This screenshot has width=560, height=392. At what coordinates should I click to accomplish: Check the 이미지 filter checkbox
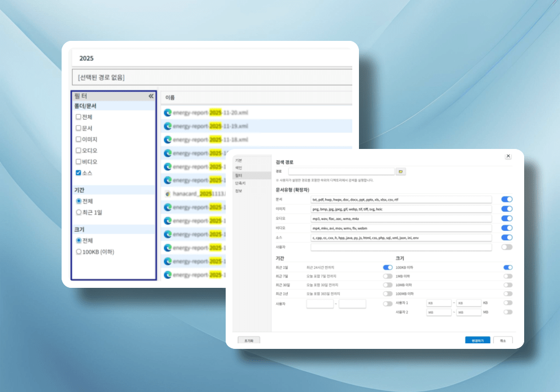pyautogui.click(x=78, y=139)
